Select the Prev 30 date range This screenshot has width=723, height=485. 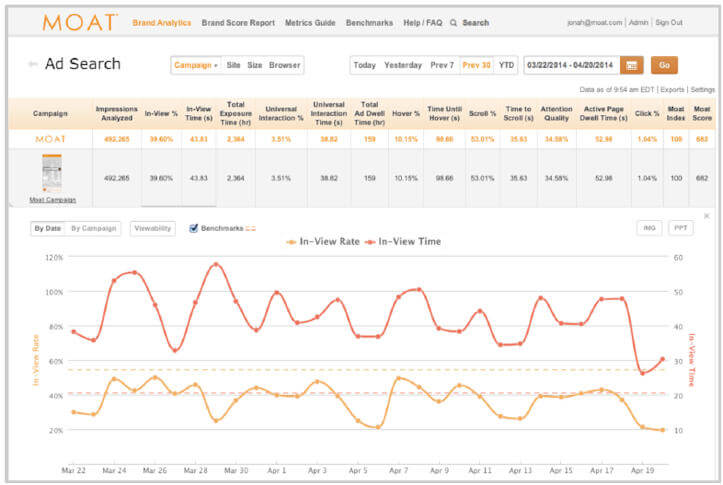point(476,65)
